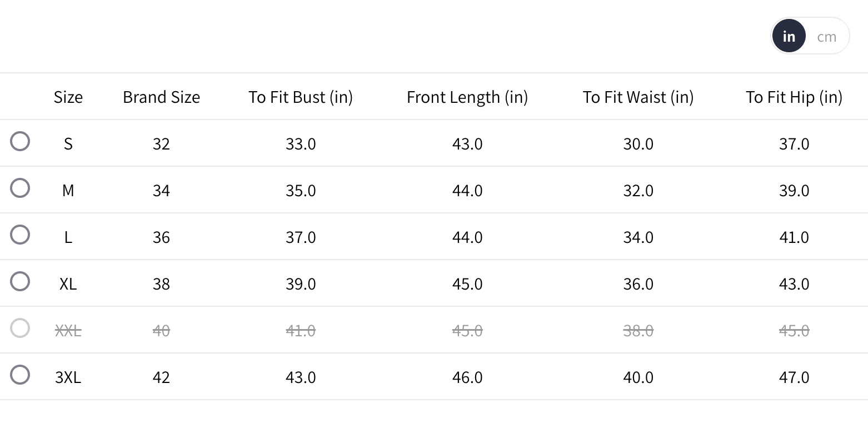Click the To Fit Bust column header
This screenshot has height=428, width=868.
(x=301, y=97)
